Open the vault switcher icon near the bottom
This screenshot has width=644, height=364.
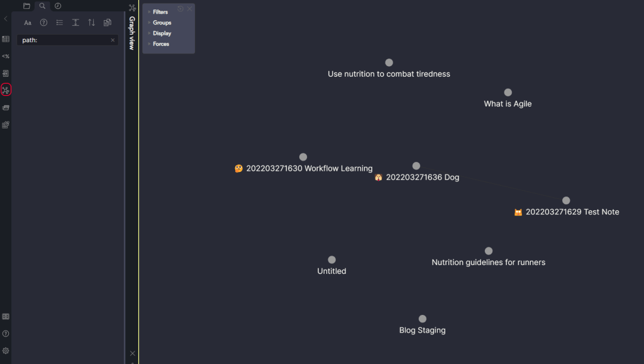(5, 316)
